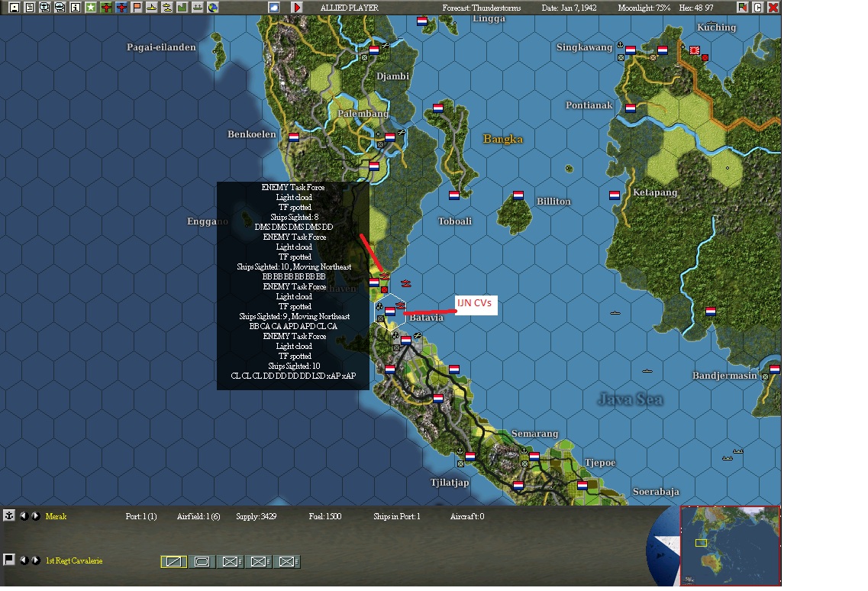Click the third toolbar icon with plane emblem
Image resolution: width=868 pixels, height=591 pixels.
point(45,7)
